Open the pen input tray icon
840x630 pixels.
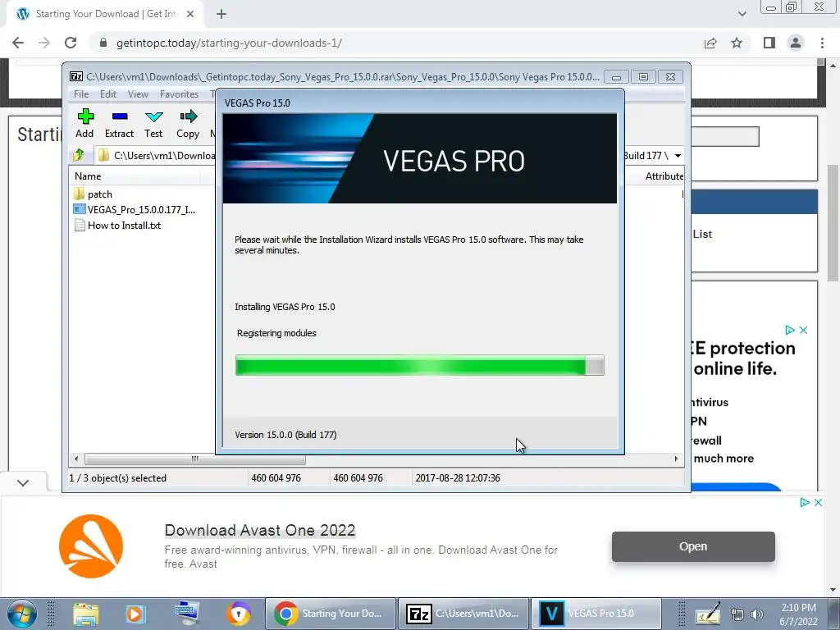708,614
